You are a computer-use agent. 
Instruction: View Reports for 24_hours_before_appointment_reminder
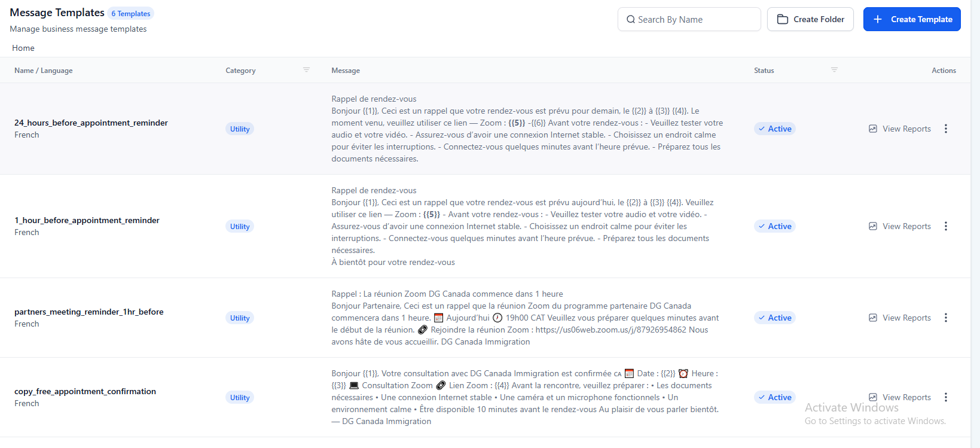(x=900, y=129)
